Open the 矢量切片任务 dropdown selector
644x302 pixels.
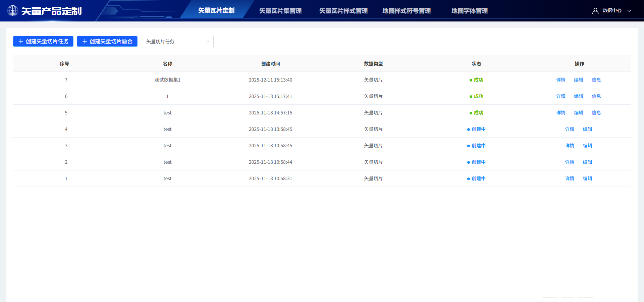(x=177, y=42)
